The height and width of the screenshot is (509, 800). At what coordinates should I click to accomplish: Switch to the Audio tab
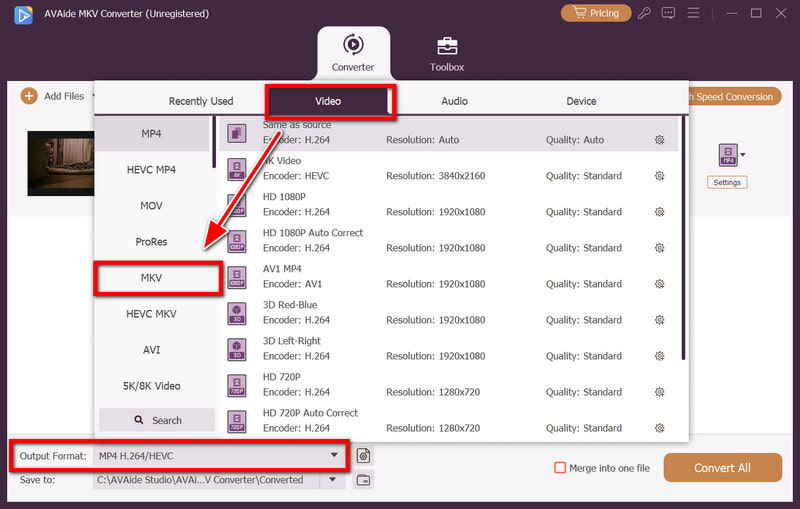[454, 101]
